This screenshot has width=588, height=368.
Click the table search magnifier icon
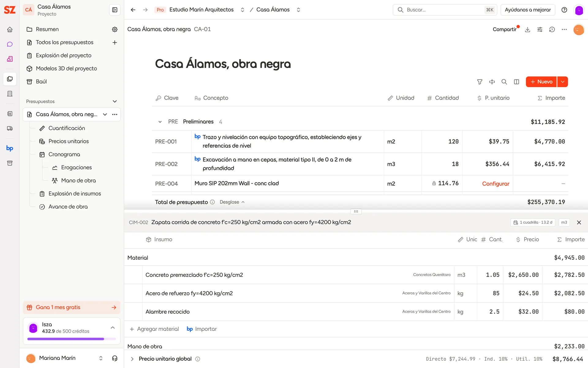504,82
